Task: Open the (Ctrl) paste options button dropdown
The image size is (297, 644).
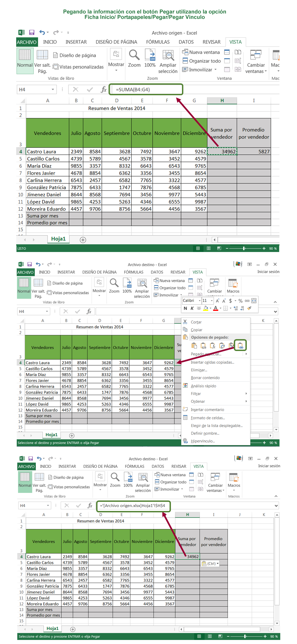Action: [210, 563]
